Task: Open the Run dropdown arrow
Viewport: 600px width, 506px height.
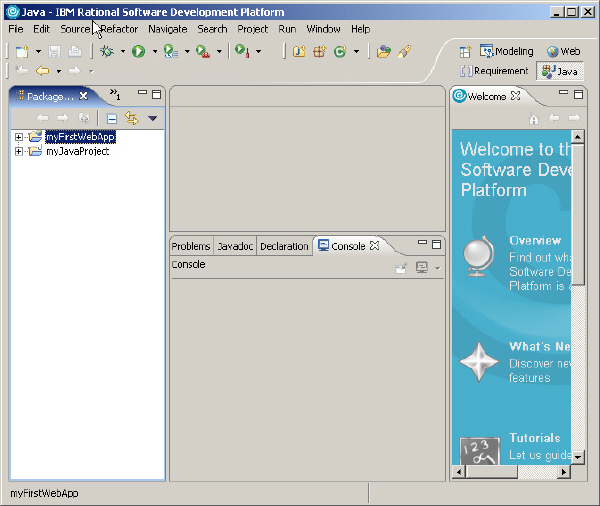Action: tap(155, 51)
